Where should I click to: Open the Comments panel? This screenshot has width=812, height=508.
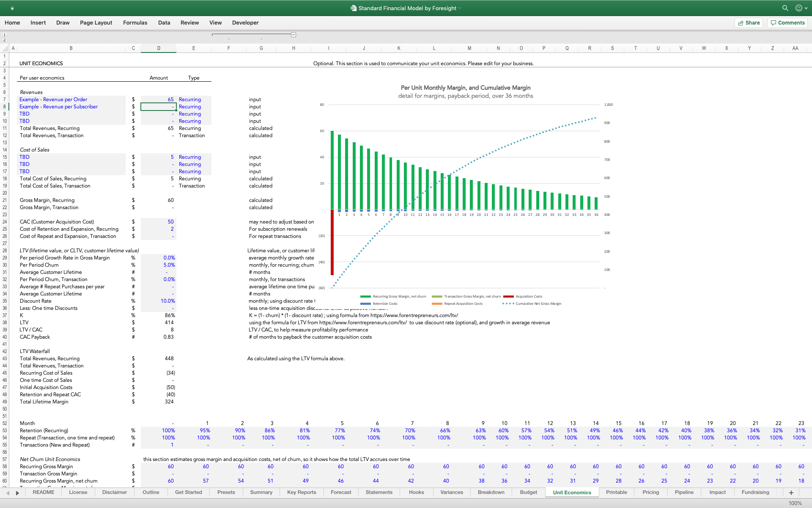[787, 22]
